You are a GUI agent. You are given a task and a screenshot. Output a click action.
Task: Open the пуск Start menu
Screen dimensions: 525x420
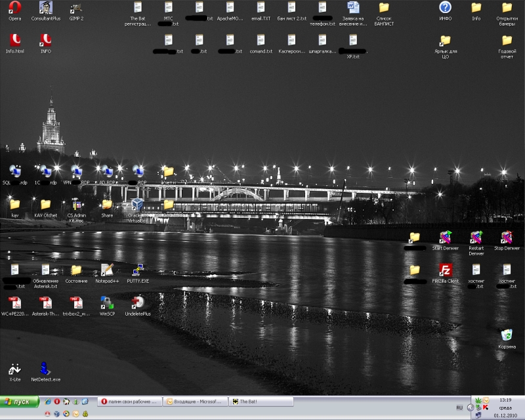20,402
